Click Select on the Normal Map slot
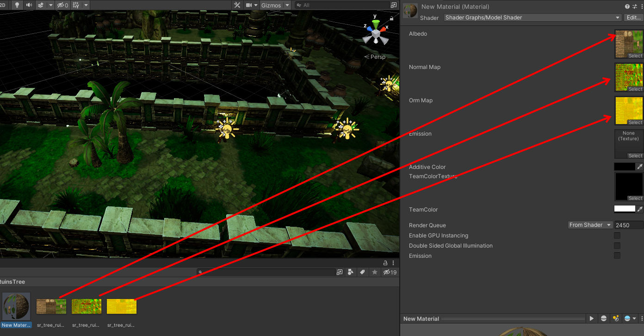The height and width of the screenshot is (336, 644). pyautogui.click(x=635, y=89)
